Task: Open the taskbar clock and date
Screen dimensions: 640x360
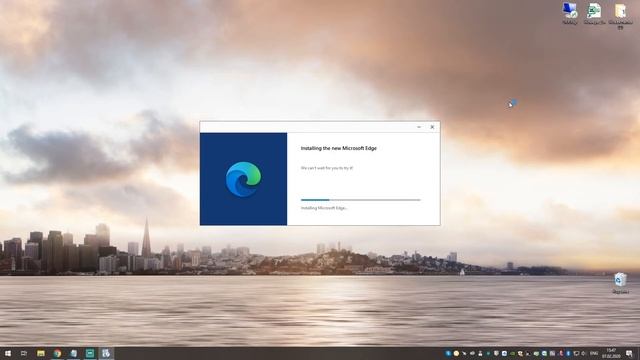Action: tap(611, 353)
